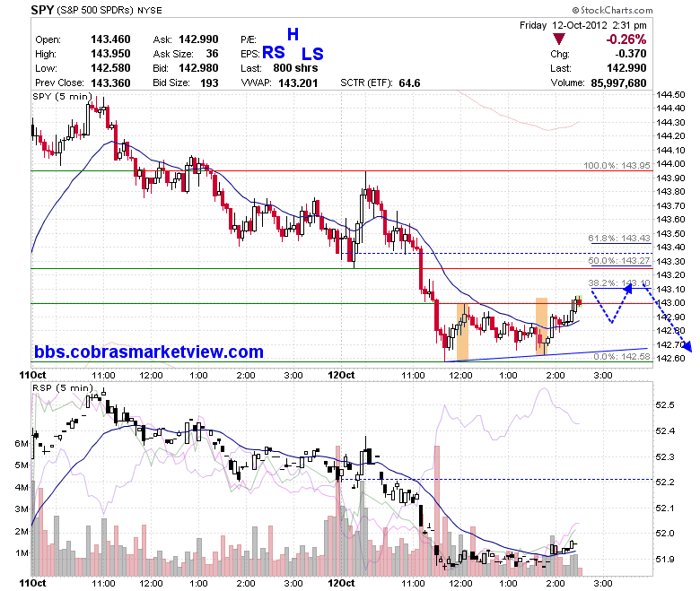
Task: Click the 100.0%: 143.95 Fibonacci label
Action: coord(617,166)
